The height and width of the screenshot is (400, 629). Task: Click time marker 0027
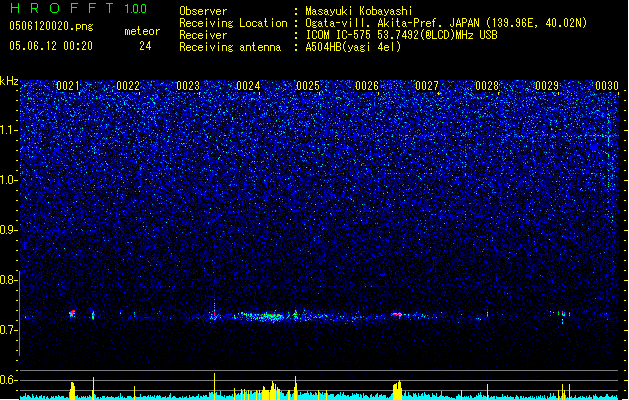(x=427, y=86)
